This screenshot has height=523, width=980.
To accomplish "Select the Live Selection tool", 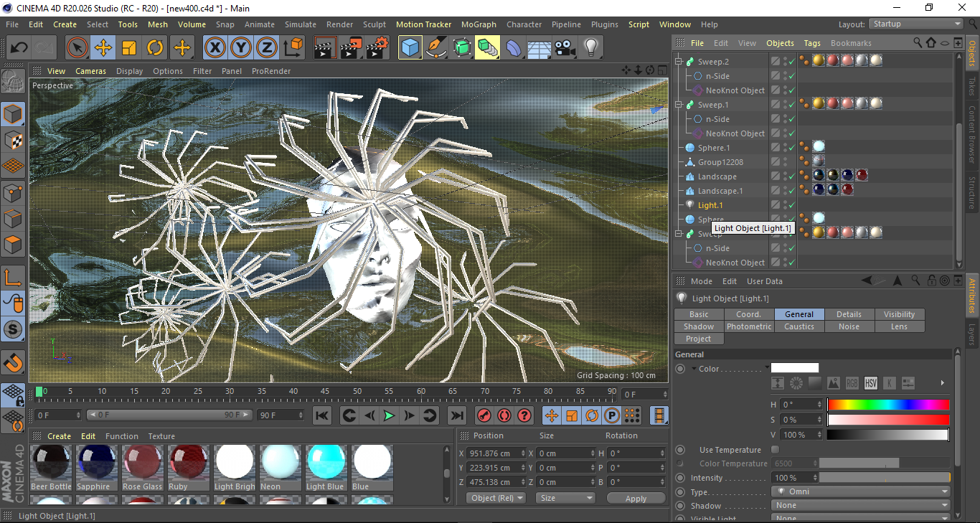I will click(x=77, y=48).
